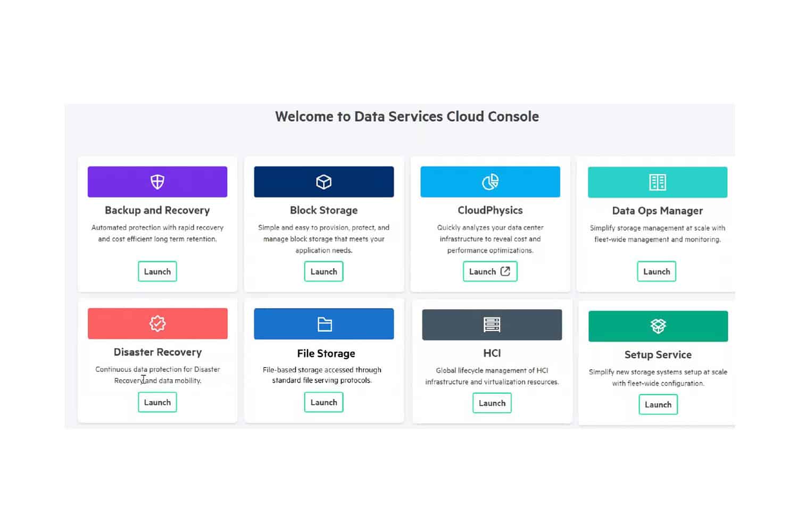Launch Setup Service
Image resolution: width=798 pixels, height=532 pixels.
coord(658,404)
